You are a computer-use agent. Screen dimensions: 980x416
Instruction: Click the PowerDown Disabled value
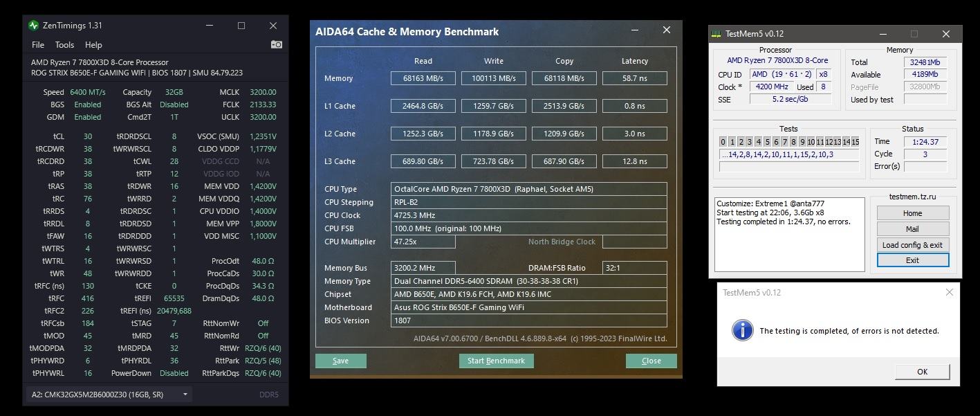pos(174,373)
